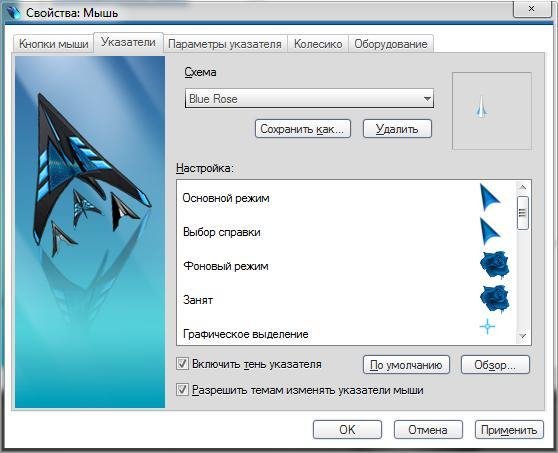Click the Обзор... button

click(495, 365)
